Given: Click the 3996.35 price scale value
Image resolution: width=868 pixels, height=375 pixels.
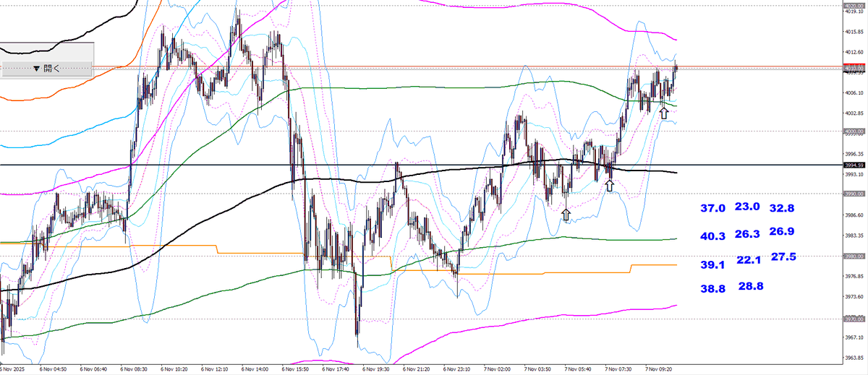Looking at the screenshot, I should click(x=854, y=154).
